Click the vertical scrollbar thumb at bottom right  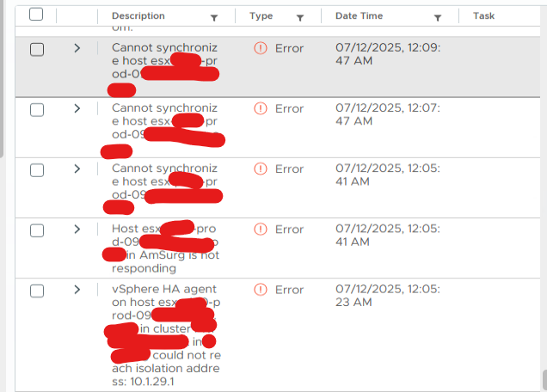pyautogui.click(x=544, y=380)
